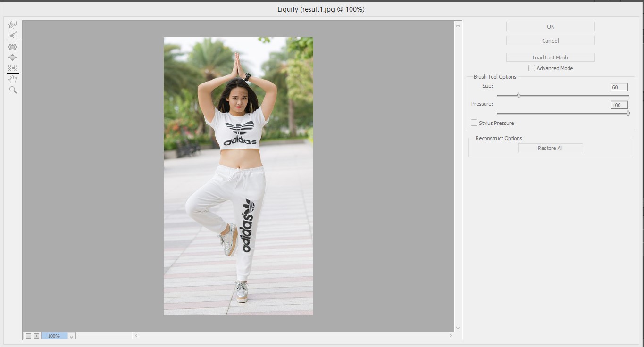Click the horizontal scrollbar right arrow
644x347 pixels.
click(450, 336)
